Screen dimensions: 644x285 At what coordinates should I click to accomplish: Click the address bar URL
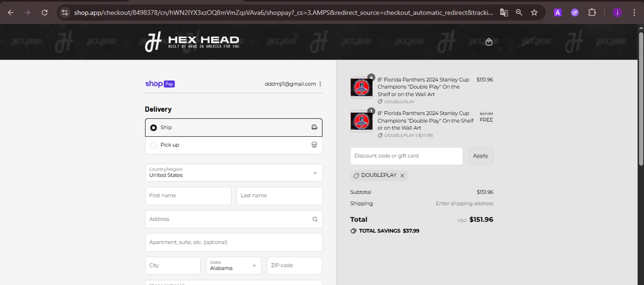283,12
